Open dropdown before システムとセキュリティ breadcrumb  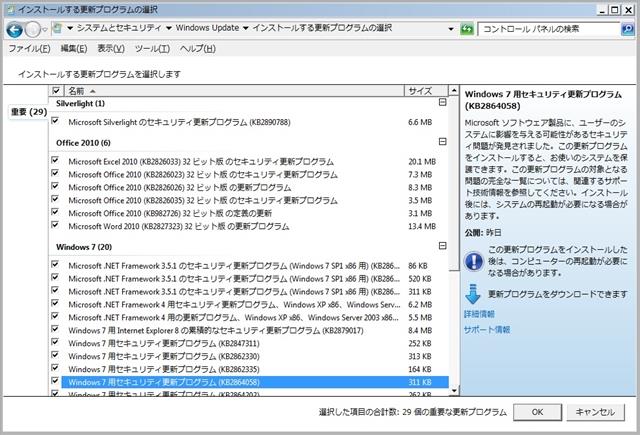[70, 28]
